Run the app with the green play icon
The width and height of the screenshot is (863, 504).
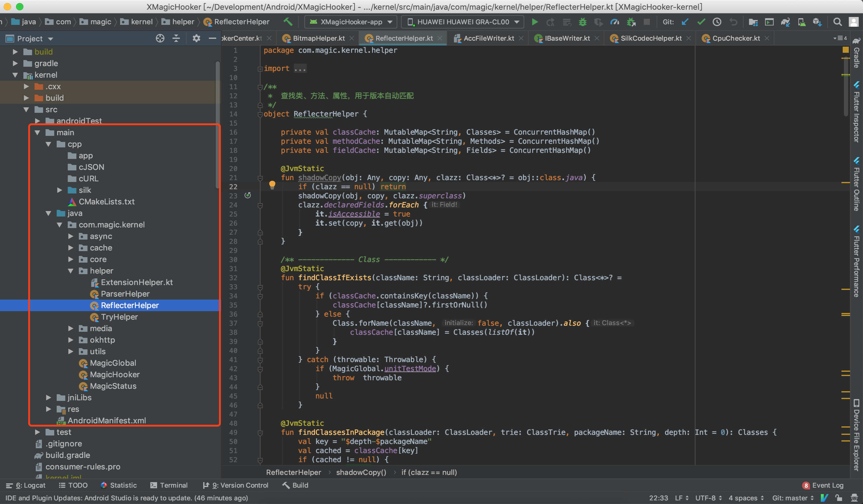(x=535, y=22)
